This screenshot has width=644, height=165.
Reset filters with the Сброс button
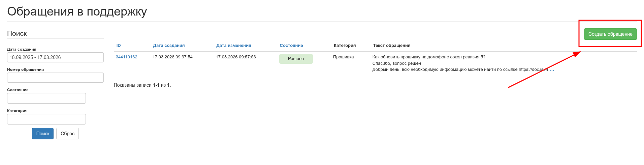point(67,134)
